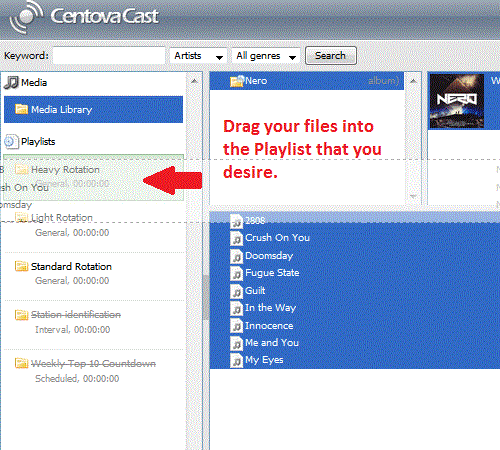Viewport: 500px width, 450px height.
Task: Select the Standard Rotation playlist
Action: coord(93,273)
